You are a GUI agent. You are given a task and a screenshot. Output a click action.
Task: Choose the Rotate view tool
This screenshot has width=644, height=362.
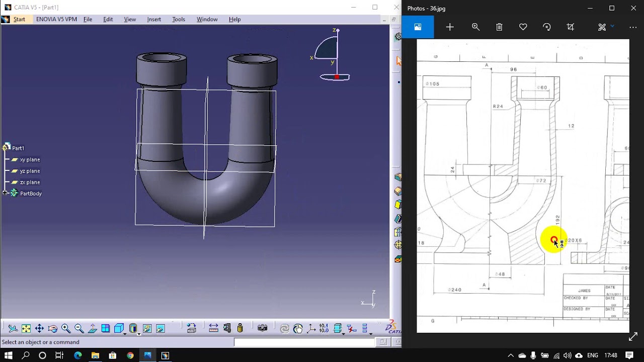coord(52,328)
